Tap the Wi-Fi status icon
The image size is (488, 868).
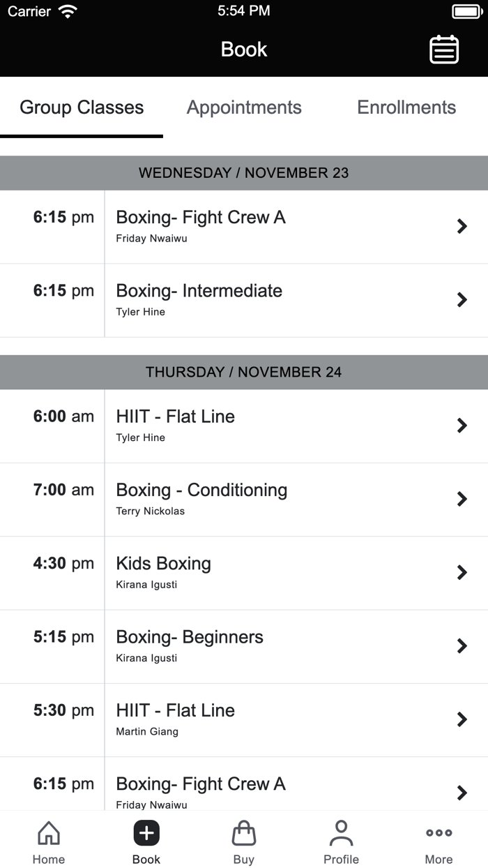(68, 11)
